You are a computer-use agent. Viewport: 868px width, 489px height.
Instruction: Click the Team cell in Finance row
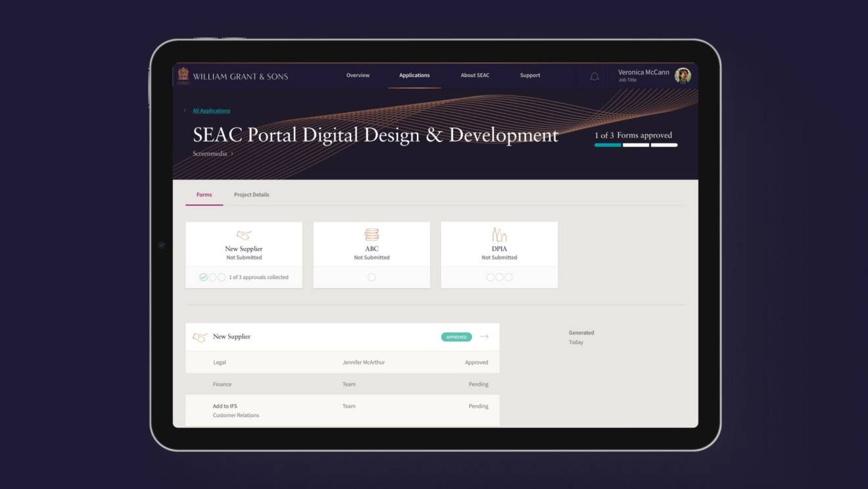coord(349,384)
